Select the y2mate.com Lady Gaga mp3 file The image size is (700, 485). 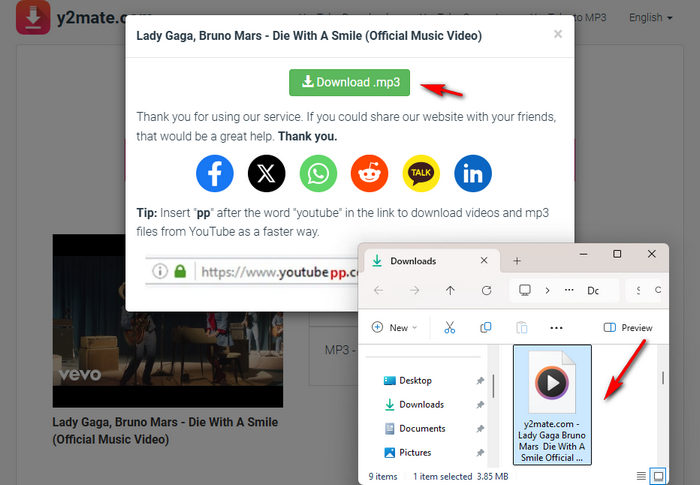[552, 405]
